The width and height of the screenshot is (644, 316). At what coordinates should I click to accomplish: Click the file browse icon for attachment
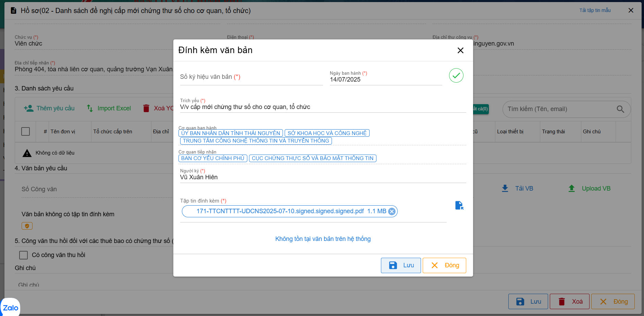(459, 205)
